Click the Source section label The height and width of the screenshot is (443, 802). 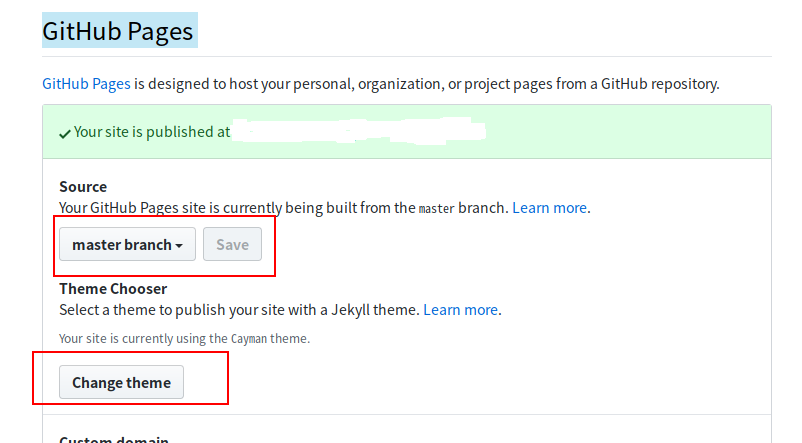(x=83, y=187)
